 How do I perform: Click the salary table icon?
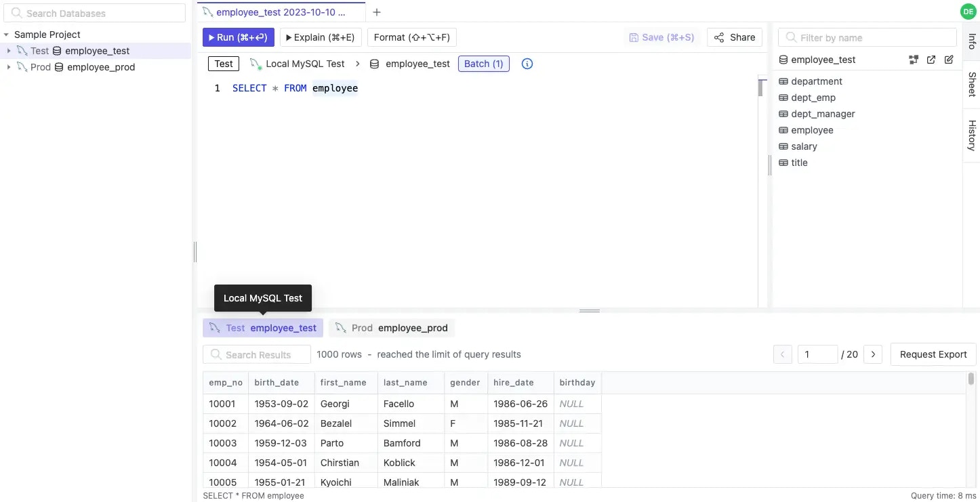(x=783, y=146)
